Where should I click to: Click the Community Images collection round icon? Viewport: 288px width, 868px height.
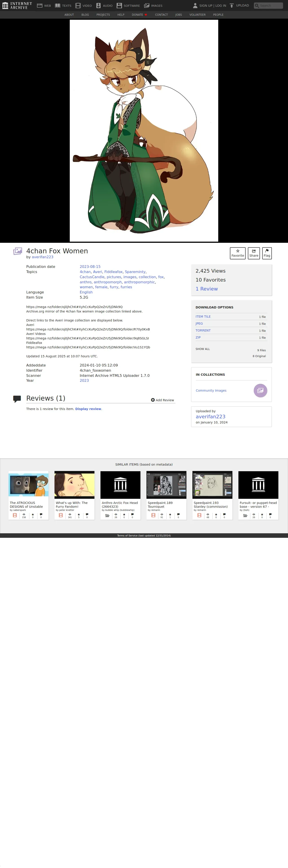tap(260, 391)
